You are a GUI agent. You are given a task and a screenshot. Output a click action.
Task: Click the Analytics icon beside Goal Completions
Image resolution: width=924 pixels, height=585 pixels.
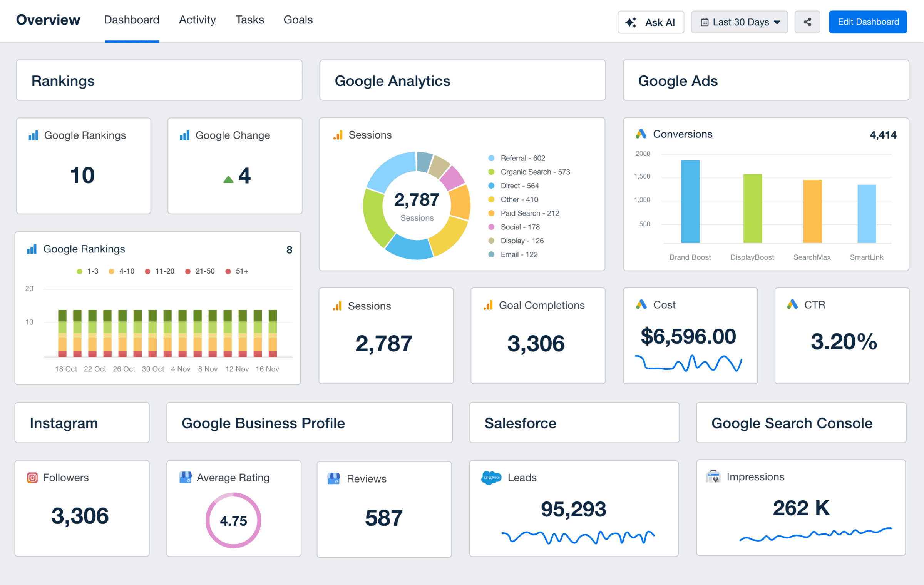tap(488, 305)
